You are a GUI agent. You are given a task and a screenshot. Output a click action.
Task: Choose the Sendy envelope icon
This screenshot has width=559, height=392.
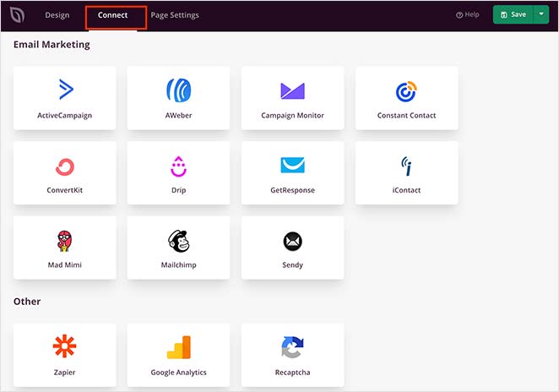(292, 242)
